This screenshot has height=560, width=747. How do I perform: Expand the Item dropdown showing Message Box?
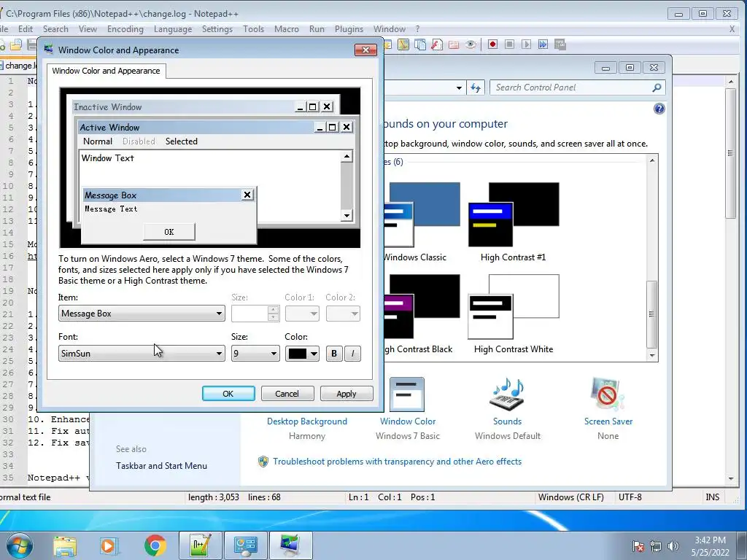point(142,314)
